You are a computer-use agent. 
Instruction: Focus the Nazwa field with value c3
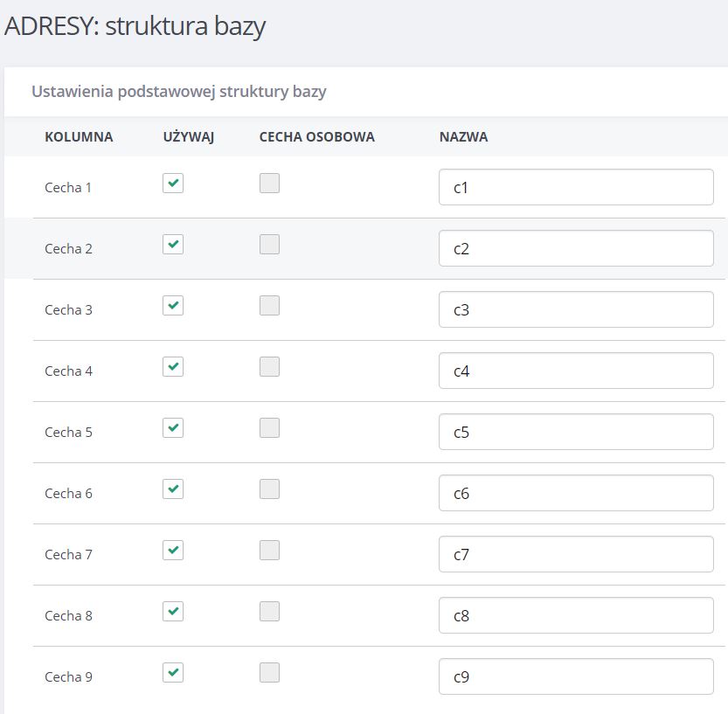click(576, 309)
